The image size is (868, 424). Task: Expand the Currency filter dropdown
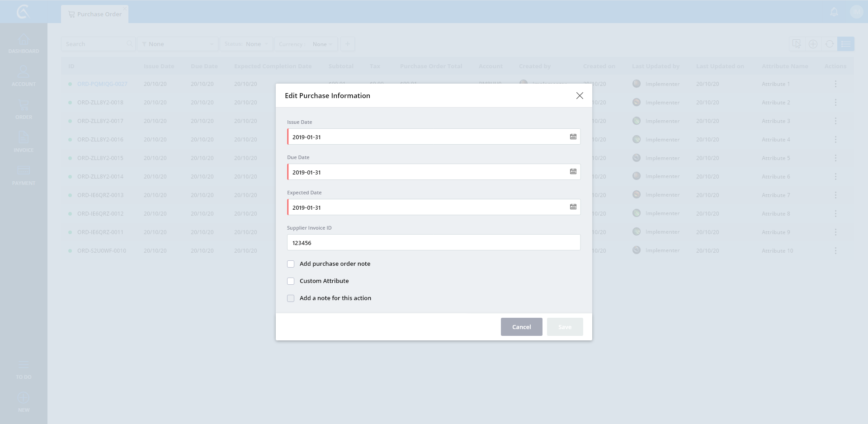pyautogui.click(x=306, y=44)
